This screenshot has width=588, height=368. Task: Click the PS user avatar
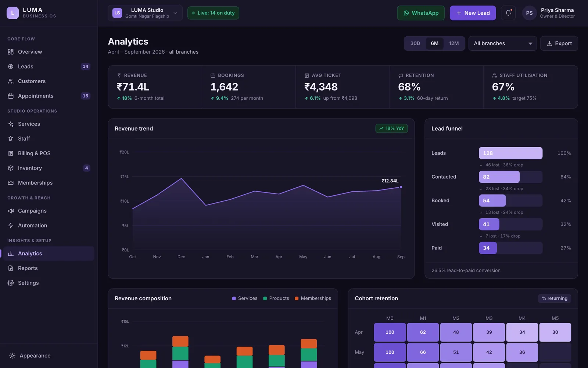[x=529, y=13]
